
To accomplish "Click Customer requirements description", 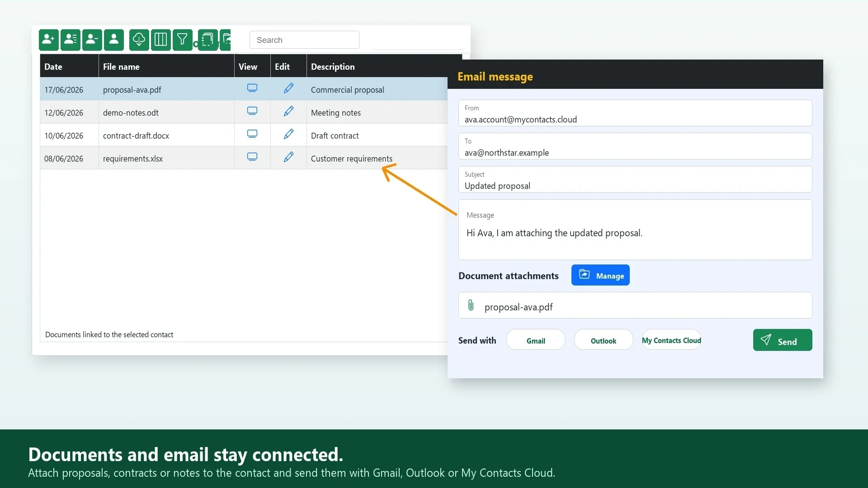I will pyautogui.click(x=352, y=159).
